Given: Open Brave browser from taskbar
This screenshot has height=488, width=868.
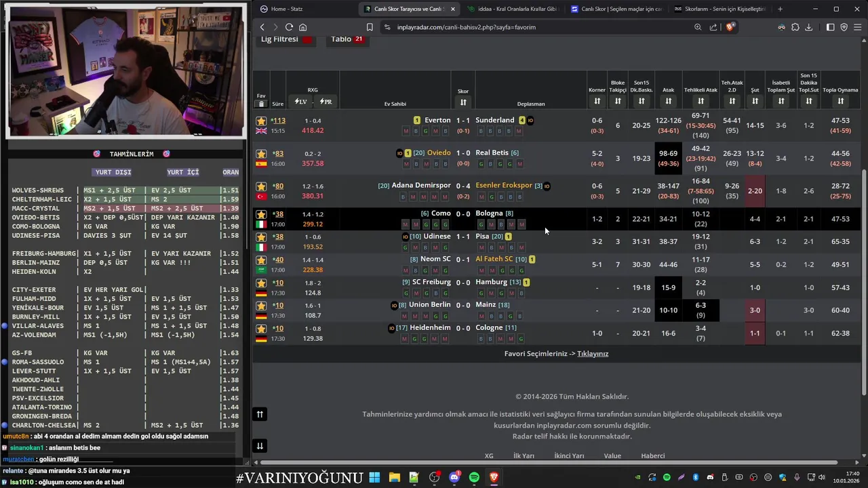Looking at the screenshot, I should 494,477.
